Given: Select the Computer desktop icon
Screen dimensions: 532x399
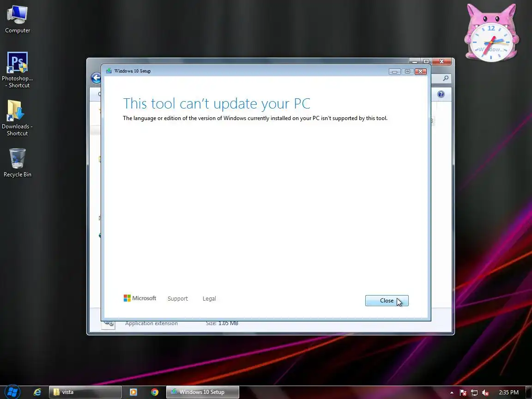Looking at the screenshot, I should (x=17, y=19).
